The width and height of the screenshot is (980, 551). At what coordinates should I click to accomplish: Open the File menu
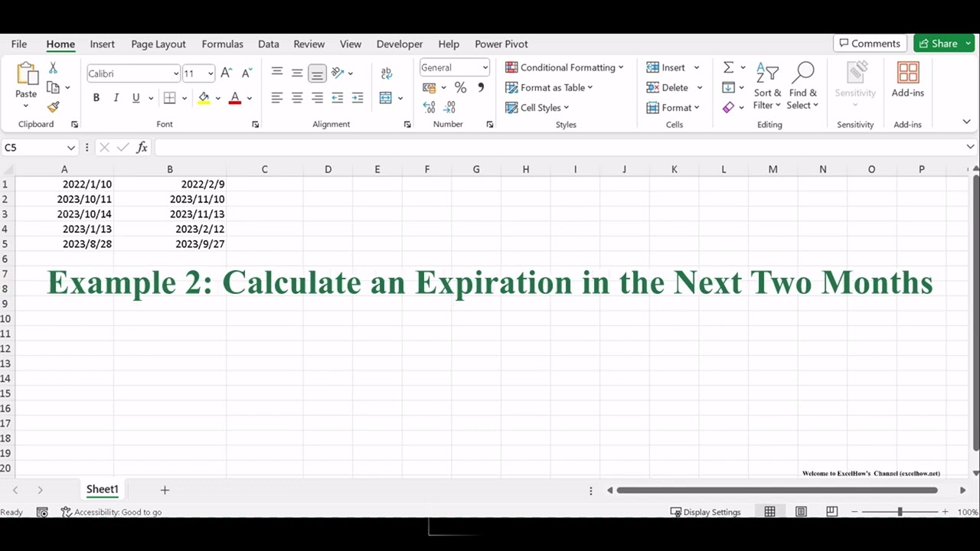(x=19, y=44)
